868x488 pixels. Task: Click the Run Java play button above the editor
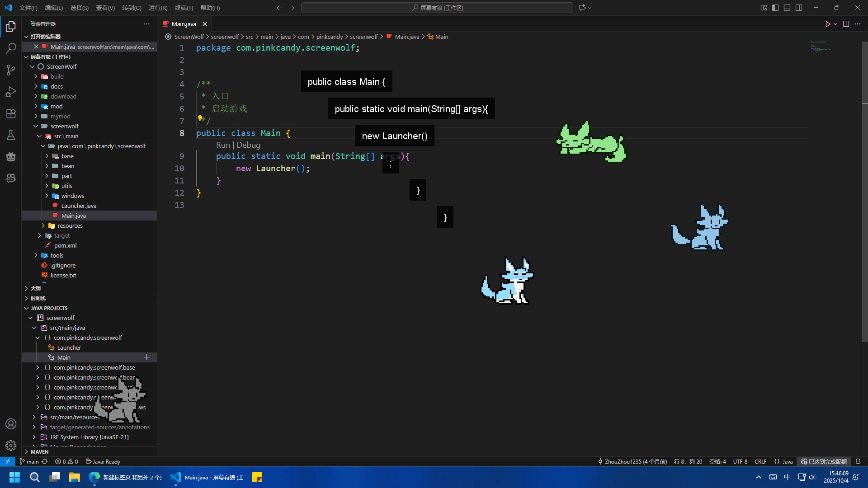tap(828, 24)
